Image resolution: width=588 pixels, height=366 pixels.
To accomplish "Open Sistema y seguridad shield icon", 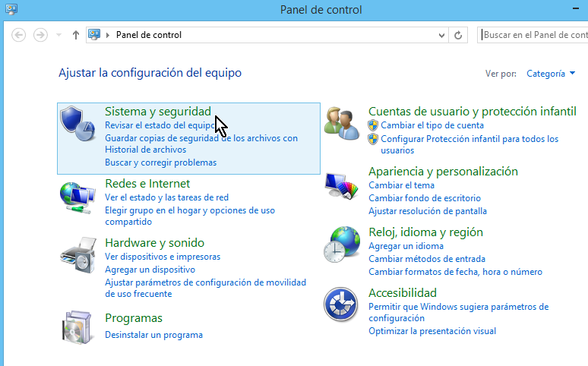I will click(77, 123).
